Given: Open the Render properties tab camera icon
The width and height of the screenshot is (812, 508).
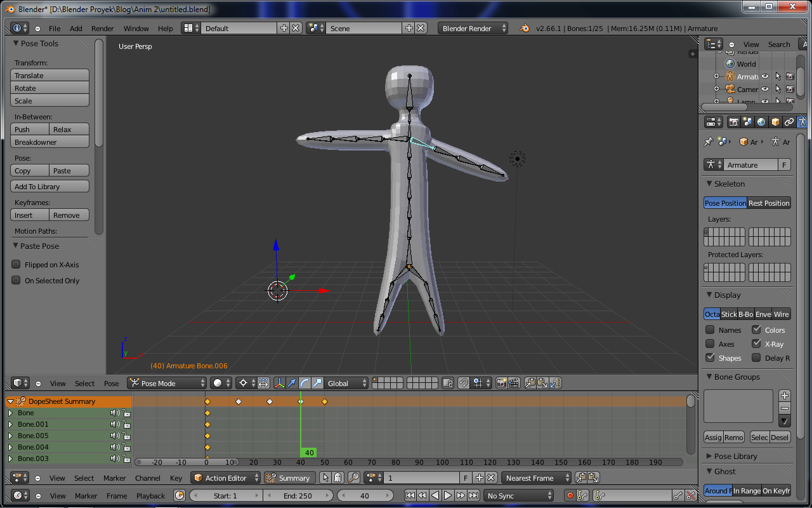Looking at the screenshot, I should (x=734, y=122).
